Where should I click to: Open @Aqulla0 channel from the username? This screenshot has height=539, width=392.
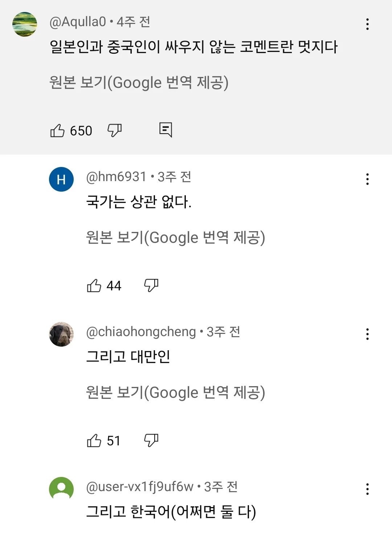[x=77, y=22]
